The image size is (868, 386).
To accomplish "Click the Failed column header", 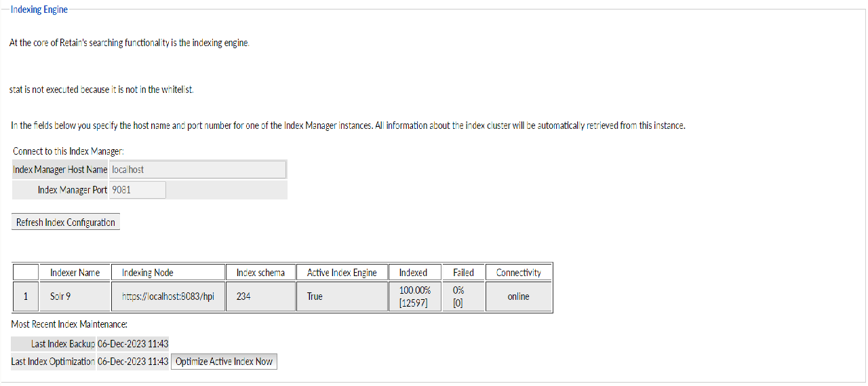I will pos(463,273).
